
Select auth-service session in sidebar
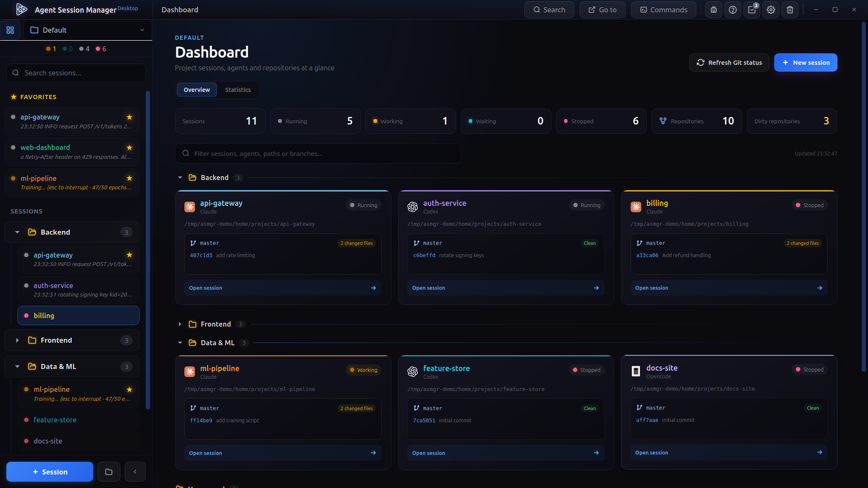[78, 290]
